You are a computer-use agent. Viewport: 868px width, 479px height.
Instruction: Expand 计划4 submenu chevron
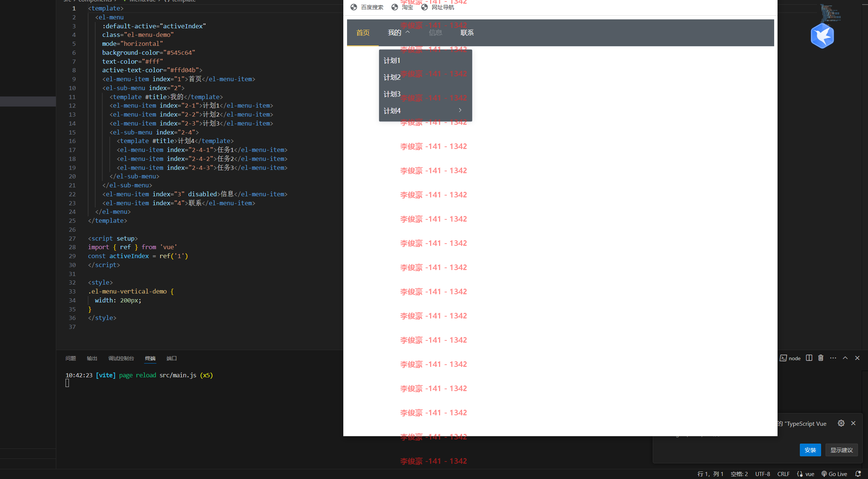click(x=460, y=110)
